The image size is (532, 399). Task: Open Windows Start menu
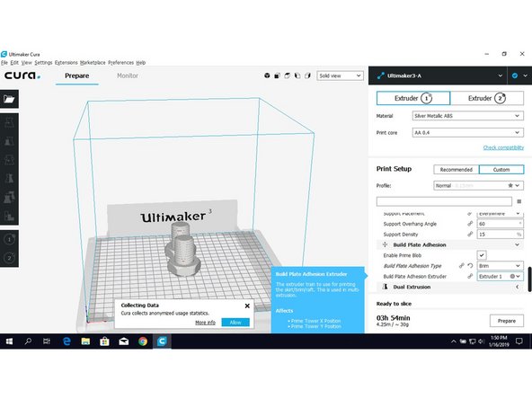tap(9, 341)
